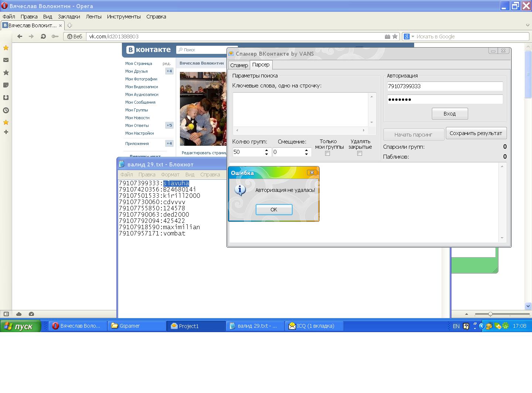Viewport: 532px width, 393px height.
Task: Click the Вход login button
Action: (x=450, y=114)
